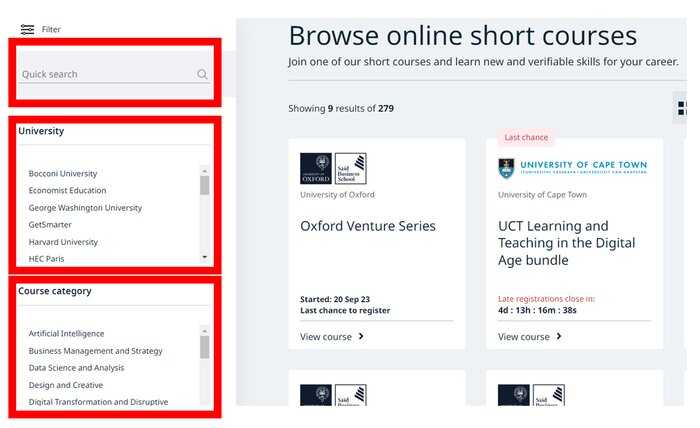This screenshot has height=428, width=700.
Task: Click the bottom-right course card Oxford logo
Action: point(531,395)
